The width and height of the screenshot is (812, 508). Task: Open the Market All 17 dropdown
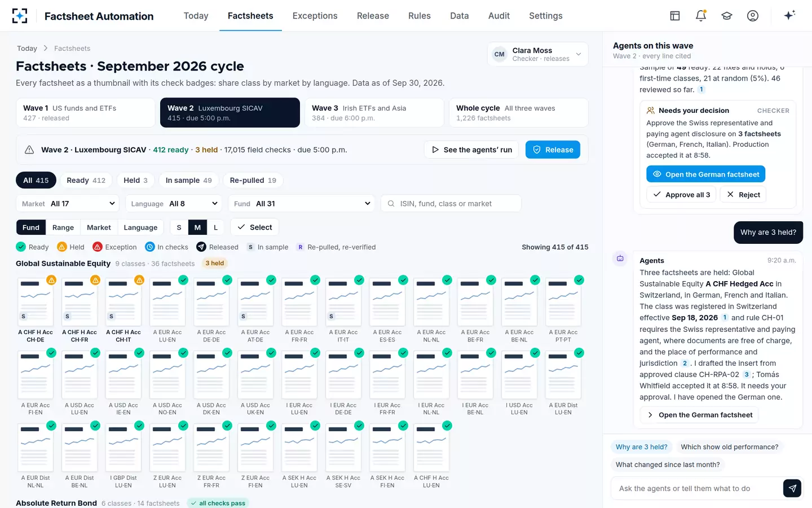click(68, 203)
